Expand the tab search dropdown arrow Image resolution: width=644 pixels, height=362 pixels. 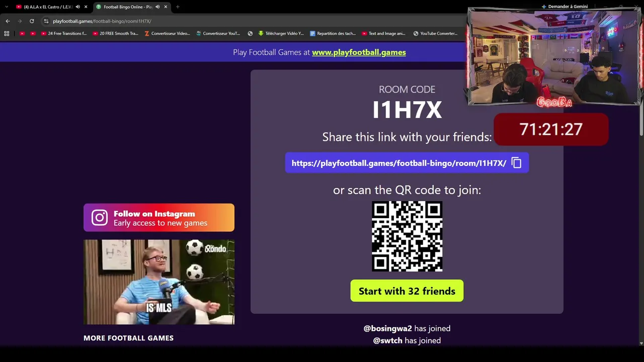click(7, 7)
